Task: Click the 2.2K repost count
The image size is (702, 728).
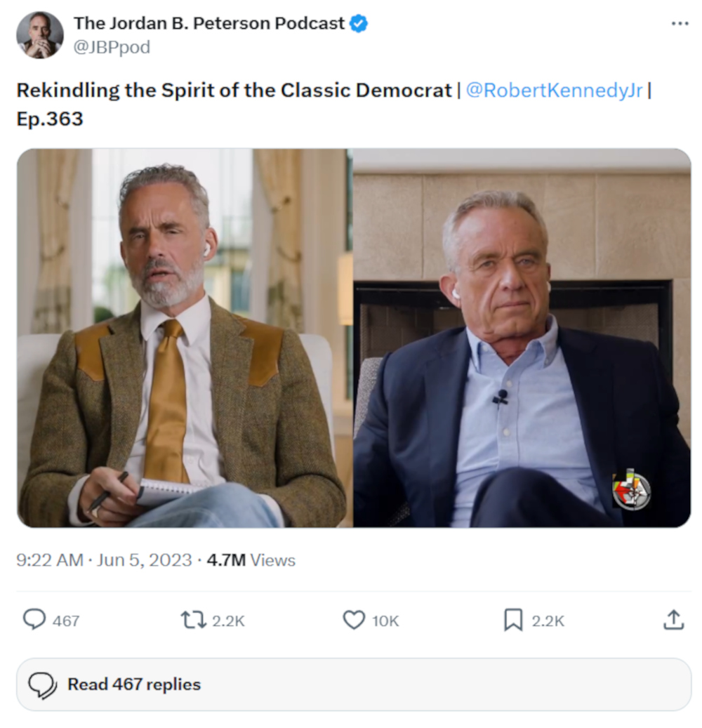Action: [x=228, y=621]
